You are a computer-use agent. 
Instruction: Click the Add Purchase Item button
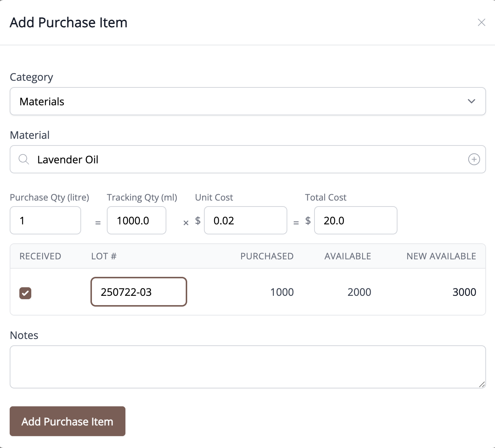tap(67, 421)
